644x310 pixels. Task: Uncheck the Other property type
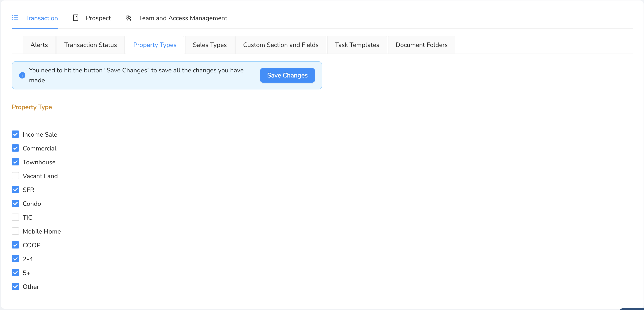pyautogui.click(x=15, y=286)
